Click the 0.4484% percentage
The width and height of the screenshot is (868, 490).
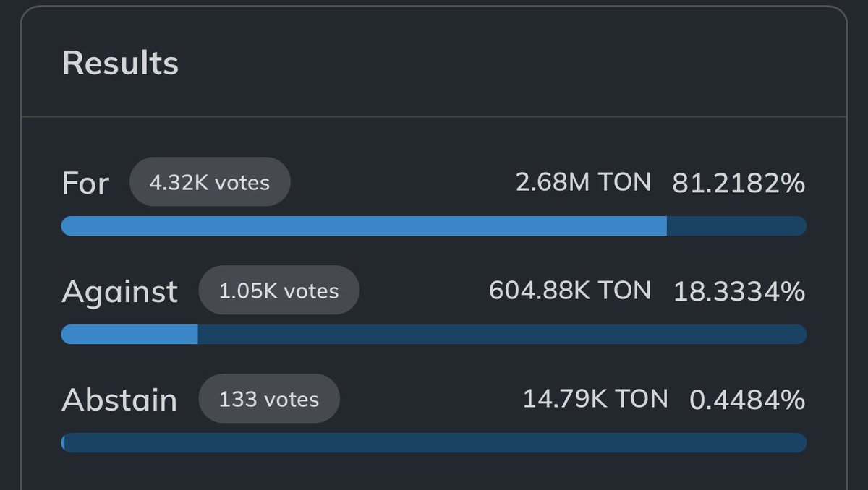tap(747, 400)
